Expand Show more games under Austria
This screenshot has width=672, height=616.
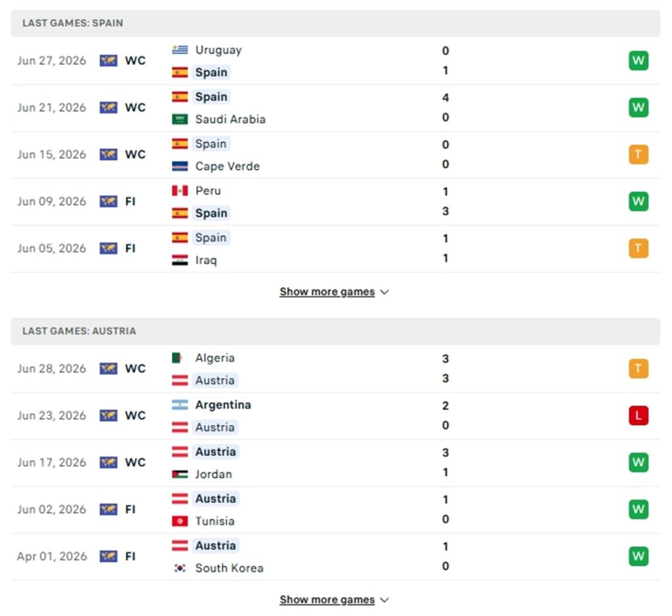[x=334, y=600]
